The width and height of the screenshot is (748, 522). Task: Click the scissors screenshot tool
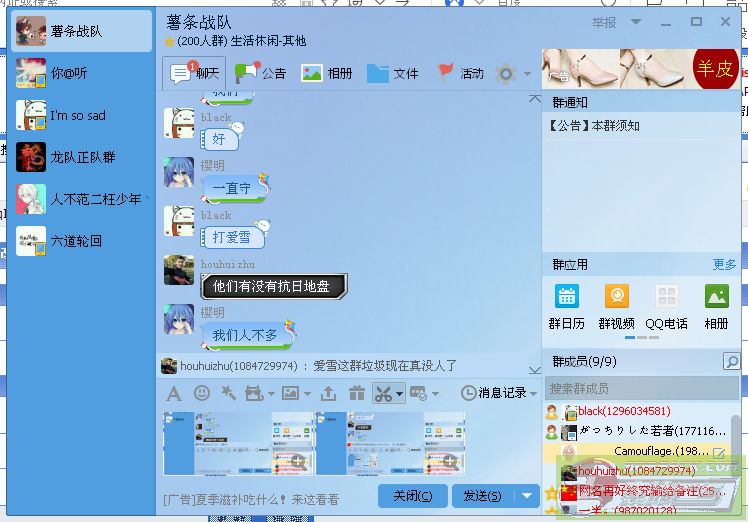[x=382, y=394]
